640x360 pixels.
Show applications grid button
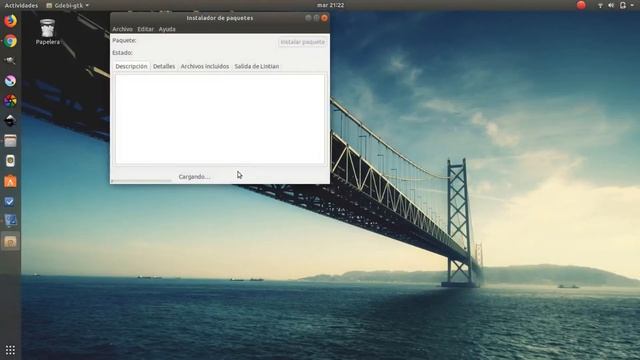10,350
